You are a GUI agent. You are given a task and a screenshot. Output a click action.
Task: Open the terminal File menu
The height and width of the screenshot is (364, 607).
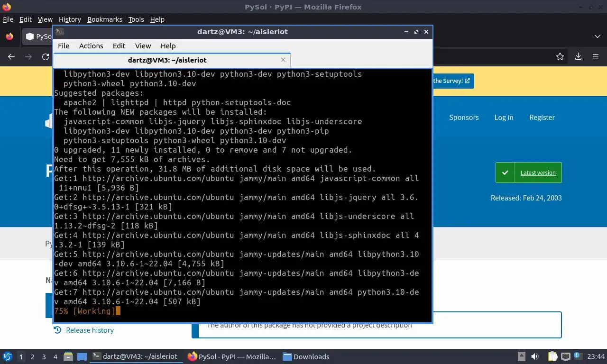point(64,46)
